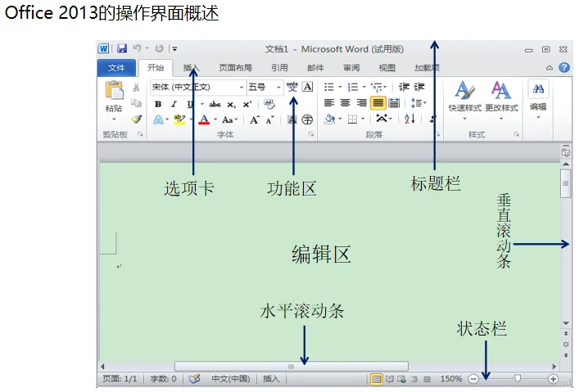This screenshot has height=392, width=579.
Task: Expand the 粘贴 paste options arrow
Action: [x=114, y=119]
